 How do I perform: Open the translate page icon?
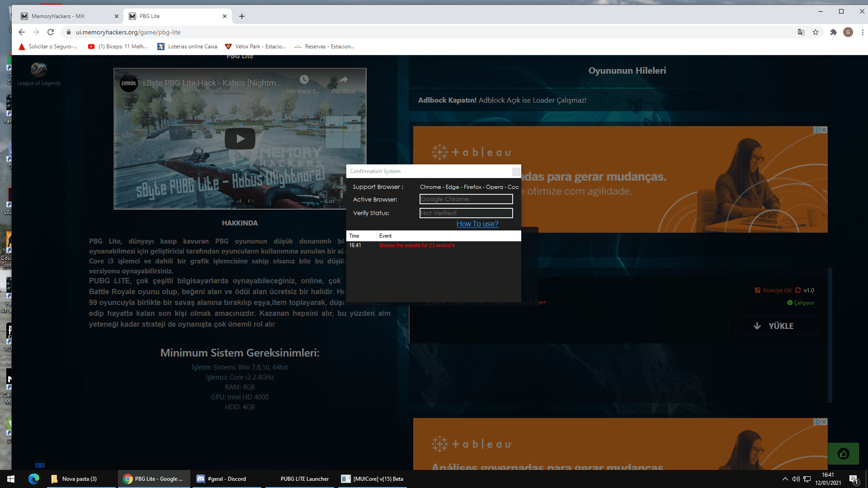pyautogui.click(x=801, y=32)
